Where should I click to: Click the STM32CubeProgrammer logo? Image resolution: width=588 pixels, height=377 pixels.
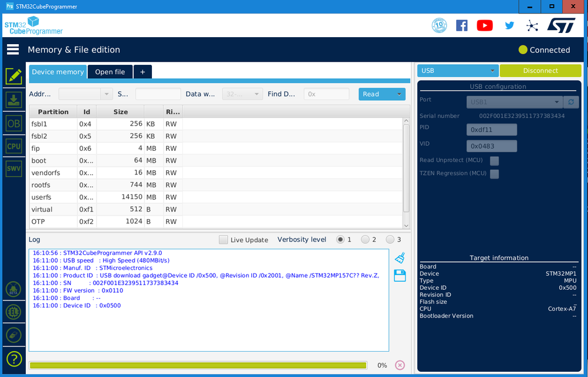pos(34,25)
